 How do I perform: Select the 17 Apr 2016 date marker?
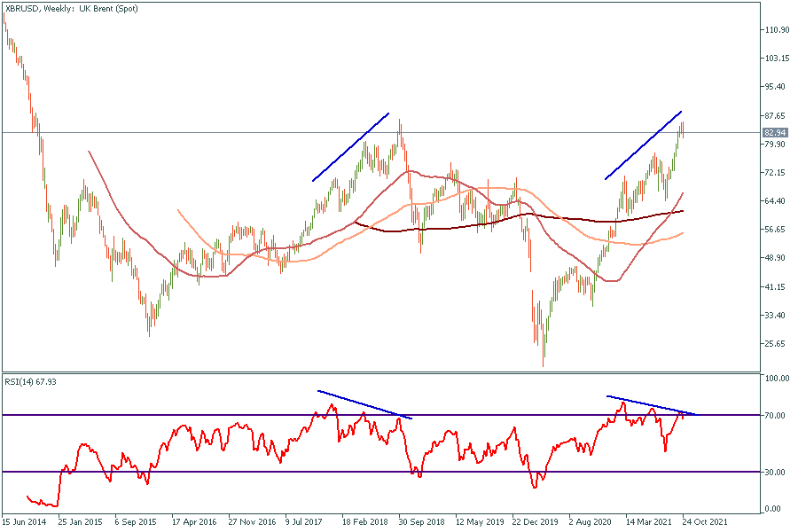pyautogui.click(x=194, y=523)
